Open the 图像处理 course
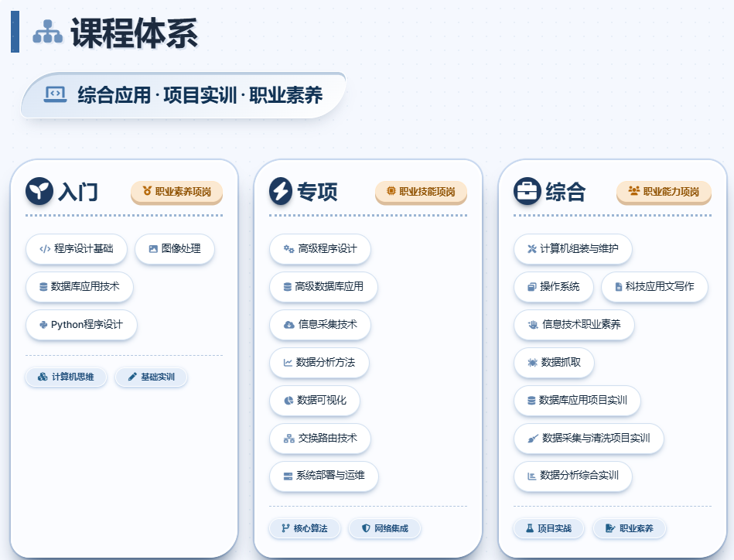Image resolution: width=734 pixels, height=560 pixels. tap(175, 249)
